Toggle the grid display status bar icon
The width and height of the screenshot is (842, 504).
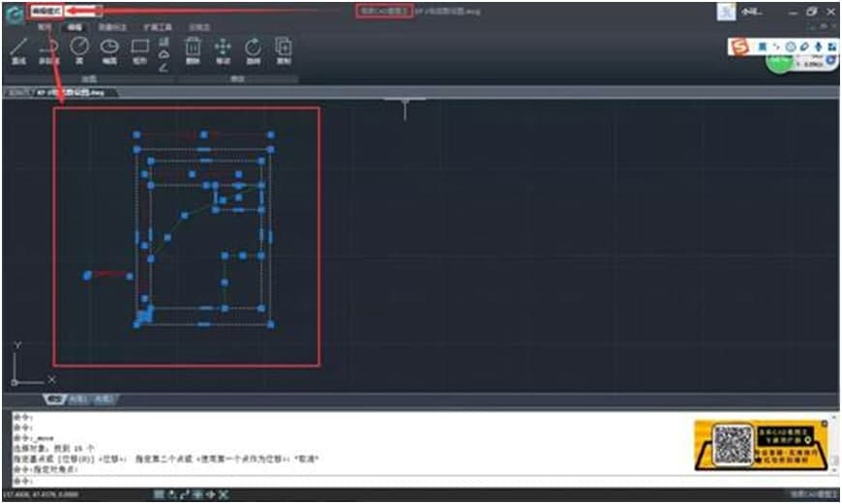click(160, 493)
